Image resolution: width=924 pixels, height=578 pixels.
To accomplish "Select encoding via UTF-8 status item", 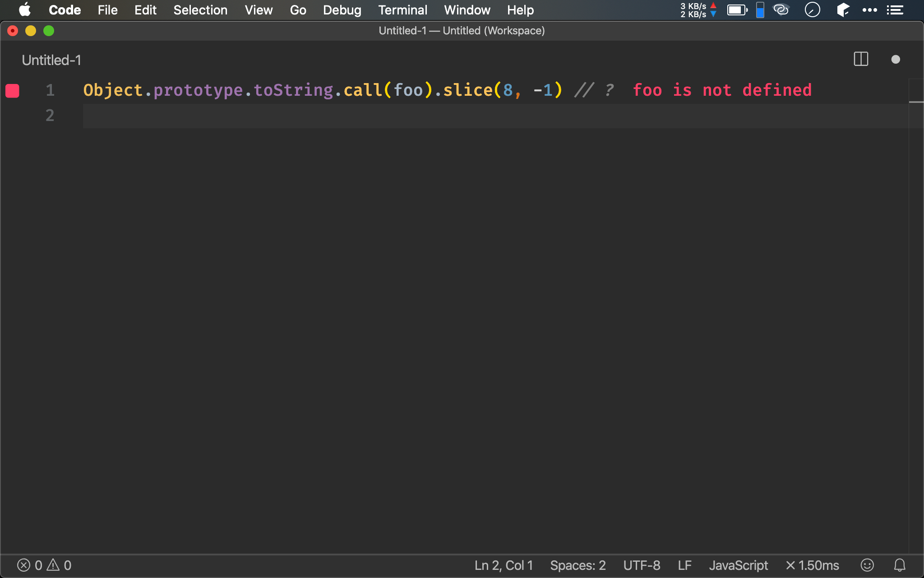I will 642,565.
